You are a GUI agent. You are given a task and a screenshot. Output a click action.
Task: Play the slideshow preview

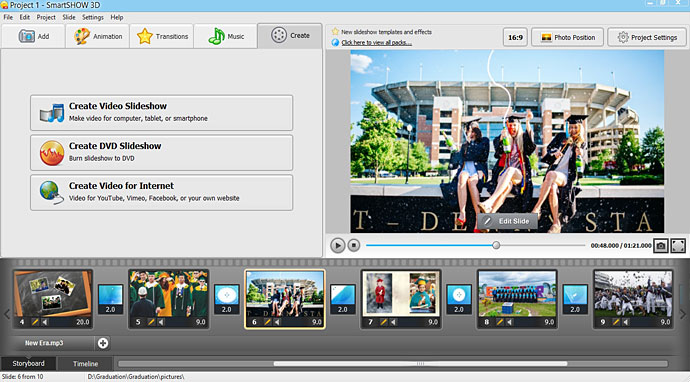(x=338, y=245)
